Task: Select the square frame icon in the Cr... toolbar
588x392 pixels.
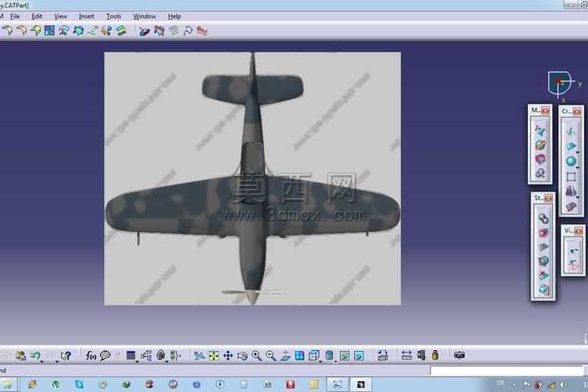Action: click(x=570, y=176)
